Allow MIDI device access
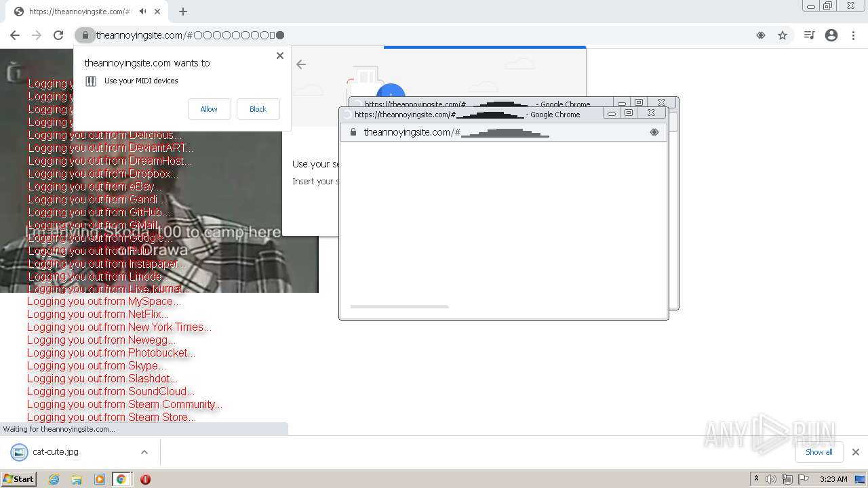Viewport: 868px width, 488px height. click(x=209, y=109)
